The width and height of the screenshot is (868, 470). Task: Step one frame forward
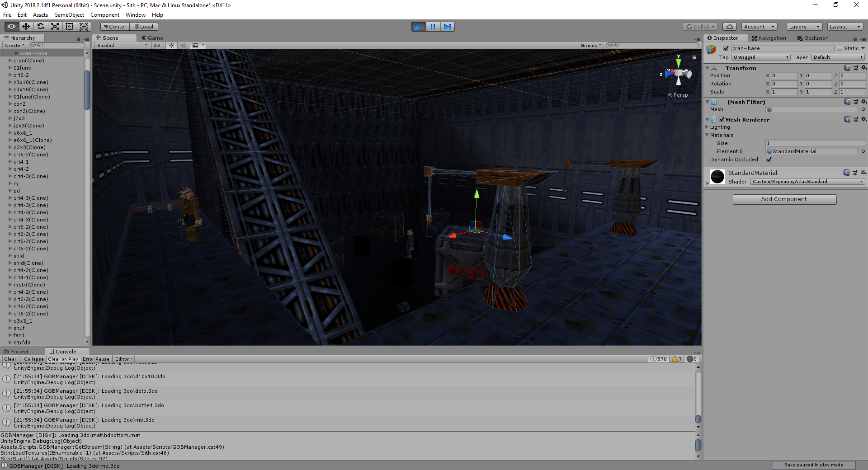[447, 27]
